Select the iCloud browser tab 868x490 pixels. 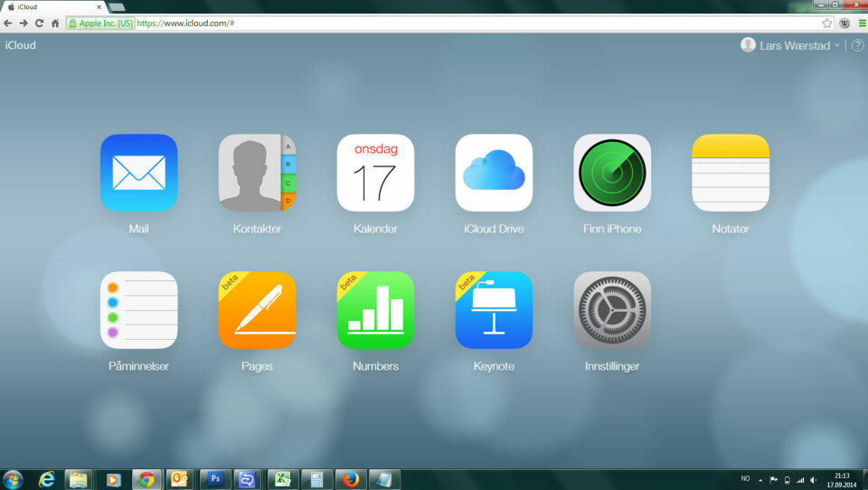point(53,7)
